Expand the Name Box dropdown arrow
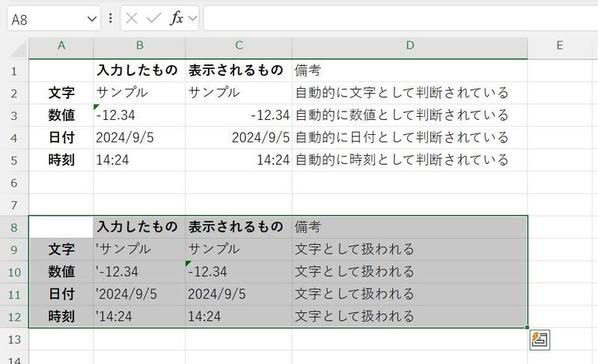Viewport: 598px width, 364px height. point(92,18)
